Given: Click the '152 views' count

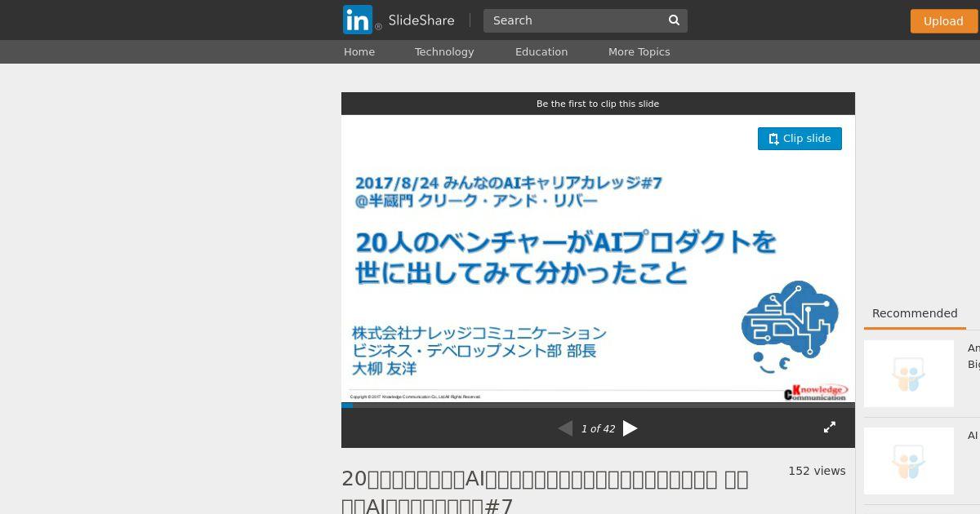Looking at the screenshot, I should pos(817,471).
